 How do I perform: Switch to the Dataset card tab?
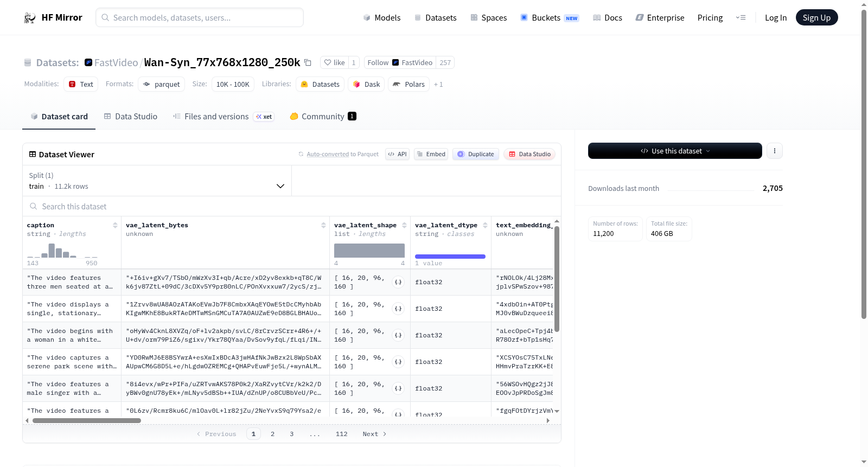(59, 116)
